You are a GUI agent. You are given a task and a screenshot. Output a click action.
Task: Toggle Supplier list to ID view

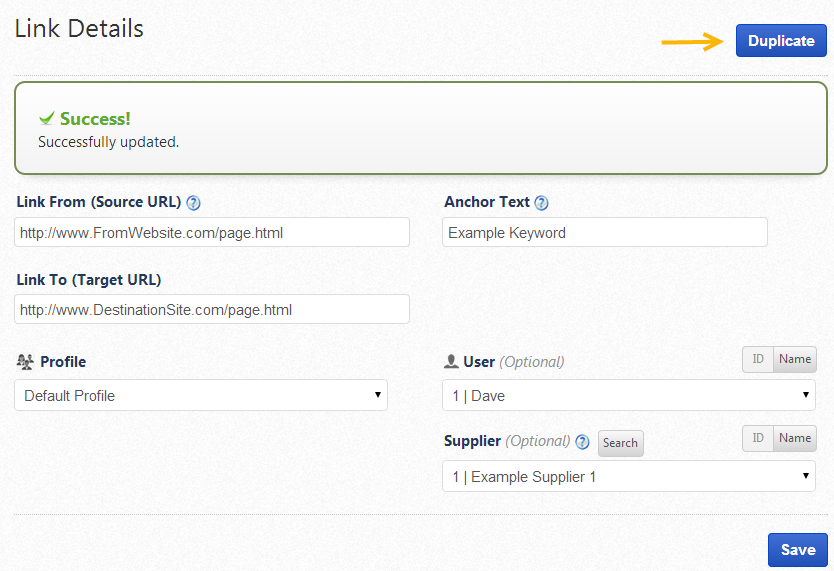(x=758, y=438)
